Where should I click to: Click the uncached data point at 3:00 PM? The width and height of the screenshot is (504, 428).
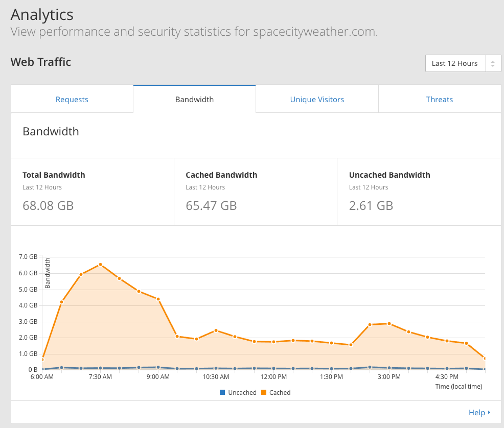pos(390,368)
